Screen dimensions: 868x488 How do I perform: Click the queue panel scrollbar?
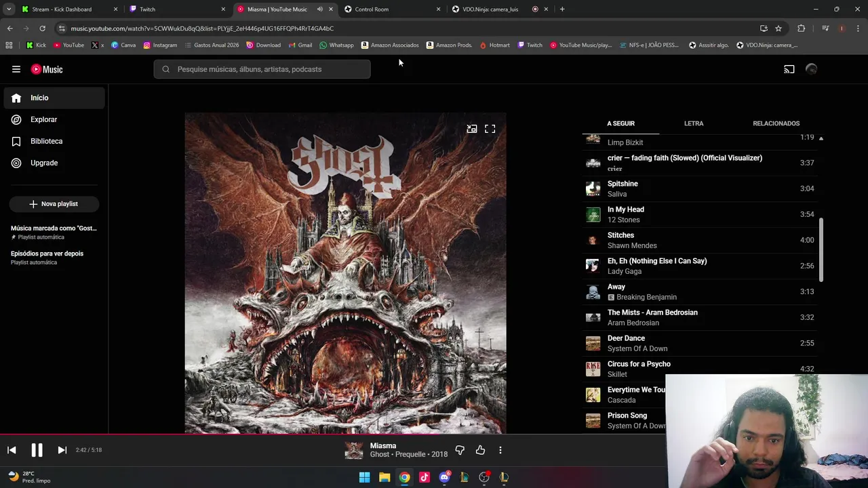(821, 249)
